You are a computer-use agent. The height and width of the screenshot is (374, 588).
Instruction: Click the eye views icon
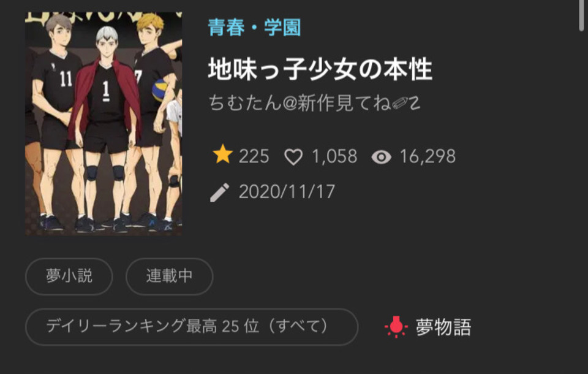tap(382, 157)
